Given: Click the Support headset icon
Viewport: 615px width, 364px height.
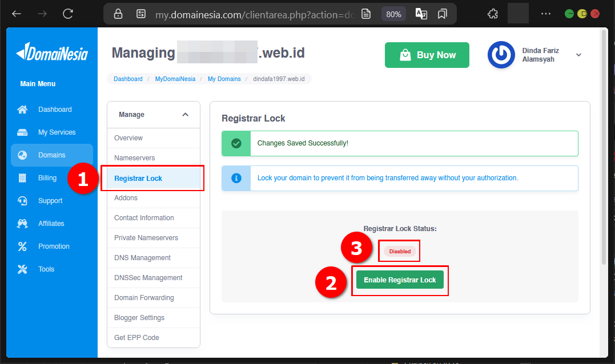Looking at the screenshot, I should (22, 201).
